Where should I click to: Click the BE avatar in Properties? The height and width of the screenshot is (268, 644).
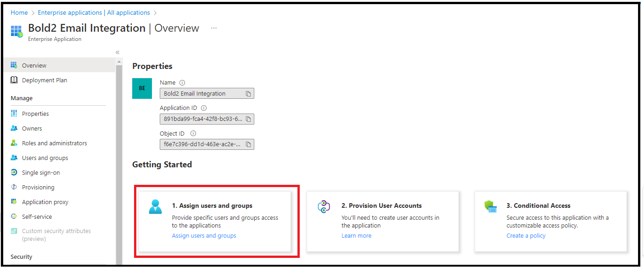(142, 88)
